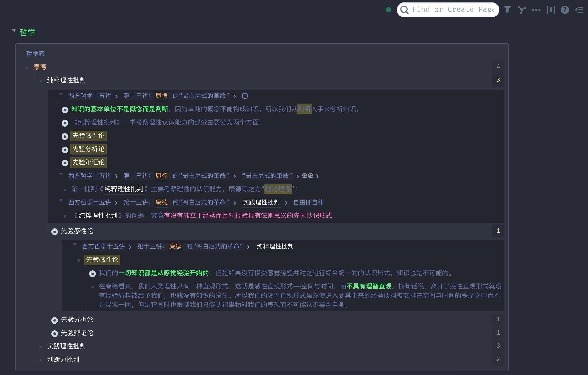Click the green sync status dot
Viewport: 588px width, 375px height.
[389, 10]
